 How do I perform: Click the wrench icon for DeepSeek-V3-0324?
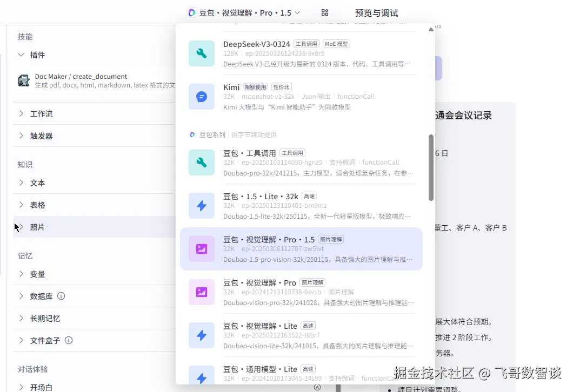click(x=201, y=53)
